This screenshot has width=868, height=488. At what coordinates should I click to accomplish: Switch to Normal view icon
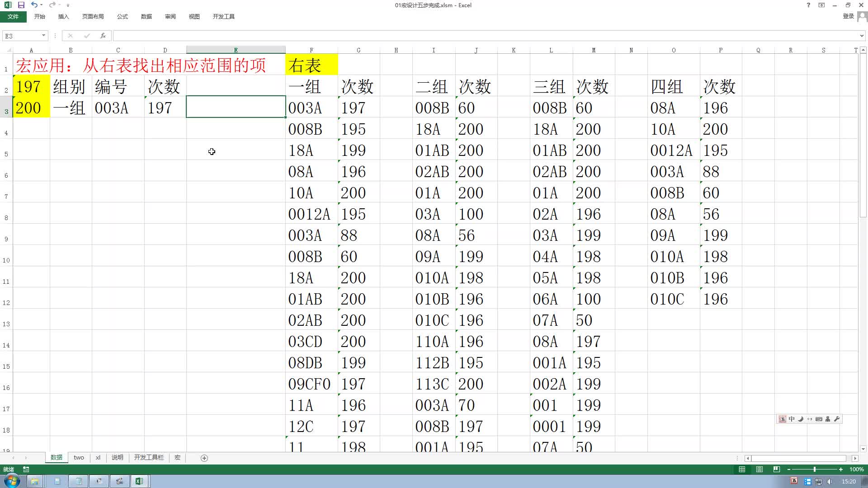pyautogui.click(x=742, y=469)
